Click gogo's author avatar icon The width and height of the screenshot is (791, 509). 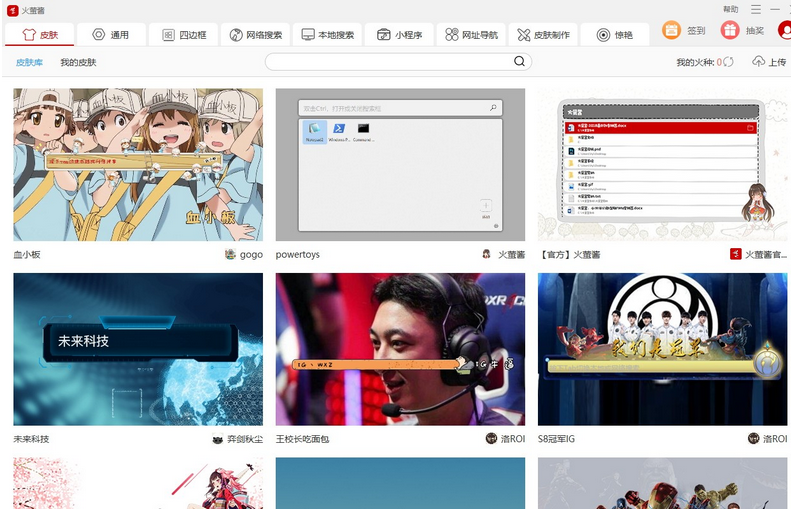coord(230,254)
